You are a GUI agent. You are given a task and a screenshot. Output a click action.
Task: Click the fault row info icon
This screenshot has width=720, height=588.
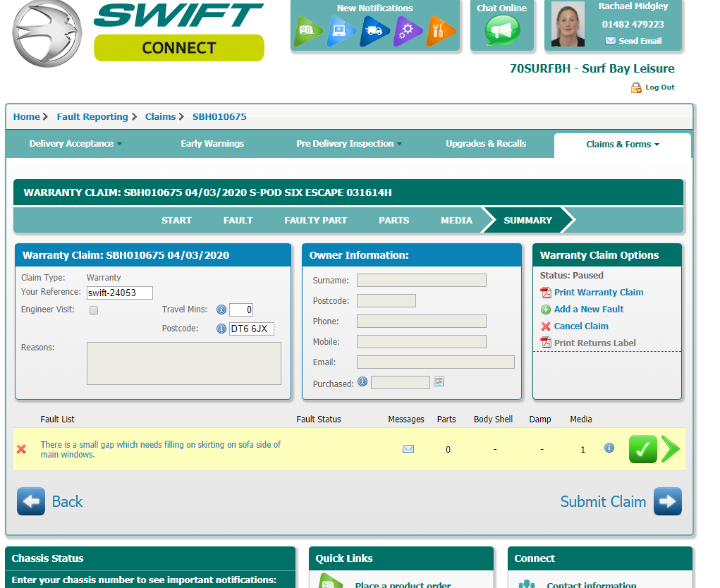[x=609, y=448]
